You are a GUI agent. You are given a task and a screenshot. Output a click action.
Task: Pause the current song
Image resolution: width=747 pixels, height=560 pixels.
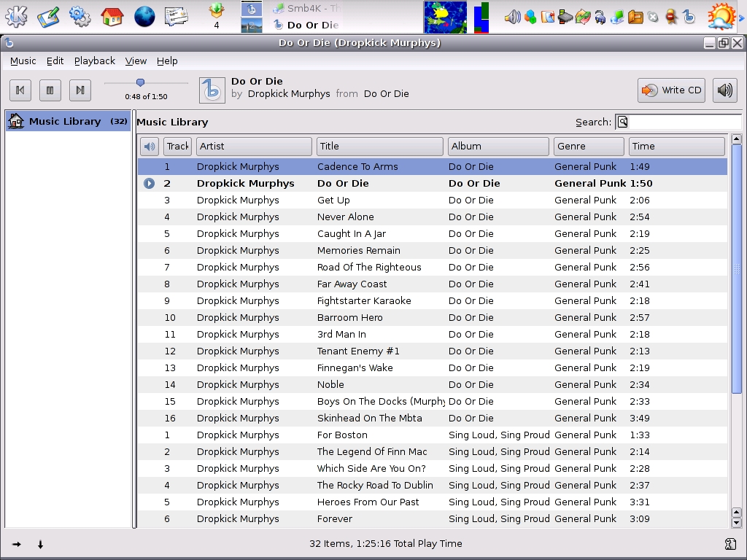pos(50,90)
